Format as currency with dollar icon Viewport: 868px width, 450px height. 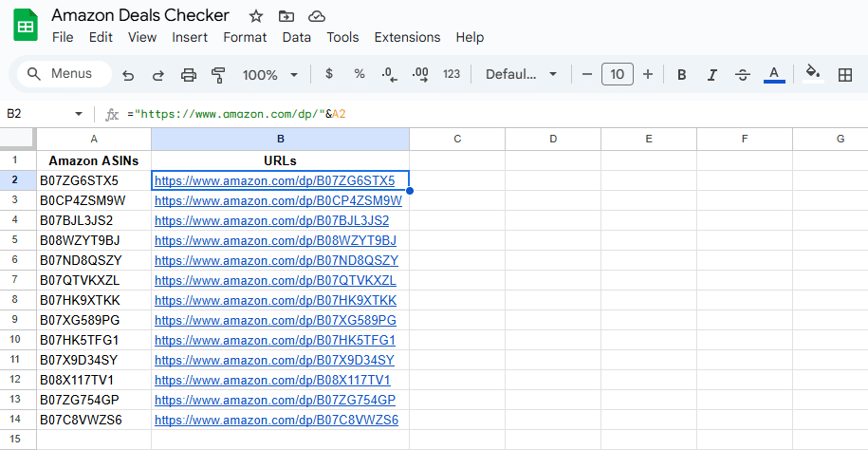329,74
